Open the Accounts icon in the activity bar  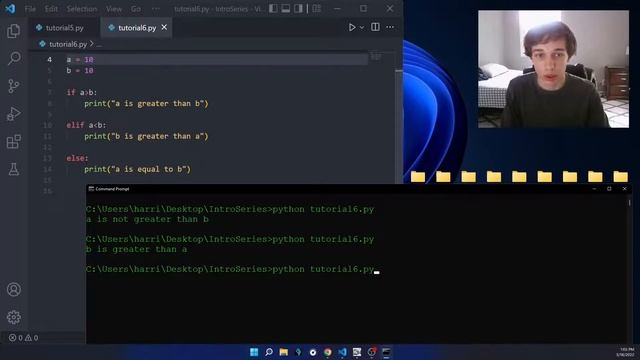click(x=13, y=289)
